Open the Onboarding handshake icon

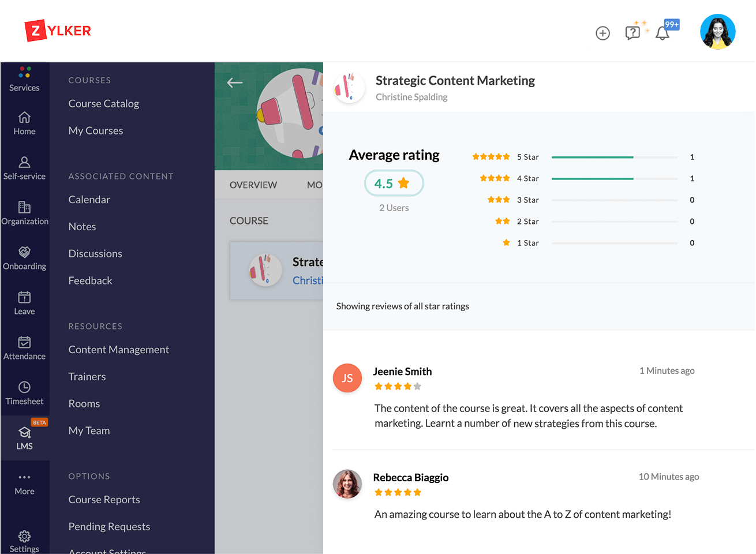(x=24, y=258)
